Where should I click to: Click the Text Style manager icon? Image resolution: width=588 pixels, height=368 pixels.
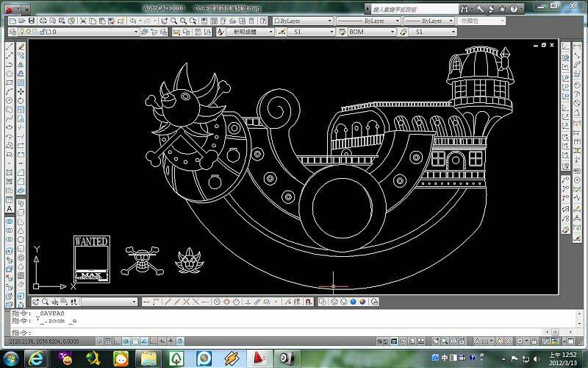click(x=221, y=32)
